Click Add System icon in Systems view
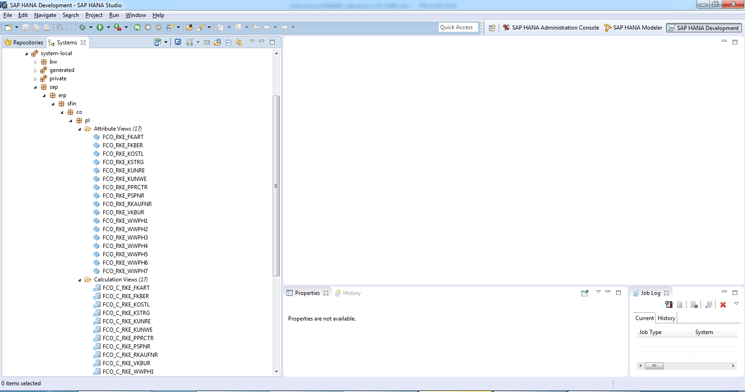The width and height of the screenshot is (745, 392). tap(157, 42)
